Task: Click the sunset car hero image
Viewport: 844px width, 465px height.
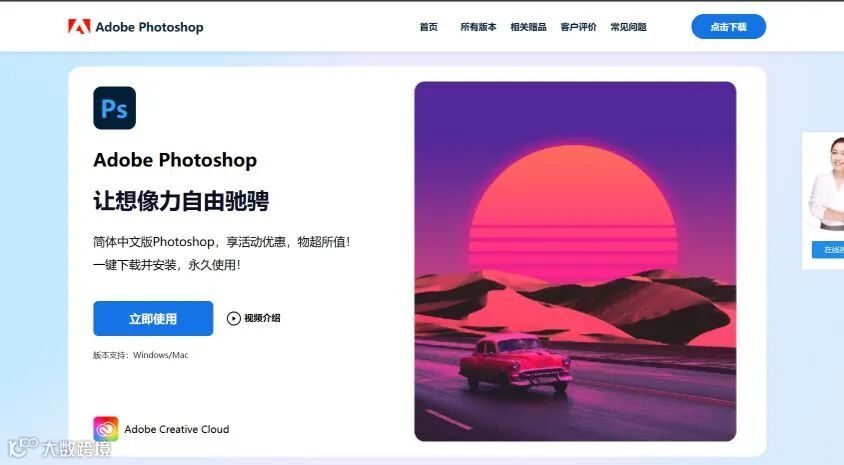Action: [575, 261]
